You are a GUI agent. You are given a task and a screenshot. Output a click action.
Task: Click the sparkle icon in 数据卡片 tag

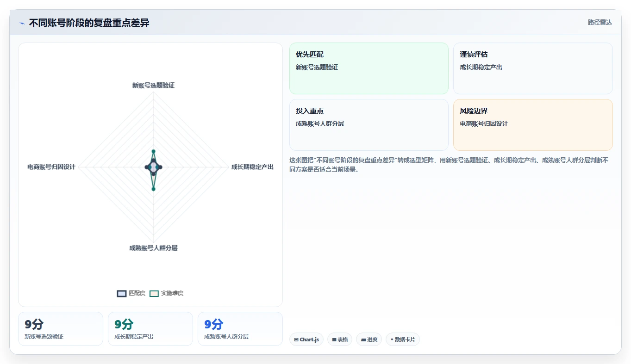coord(392,339)
